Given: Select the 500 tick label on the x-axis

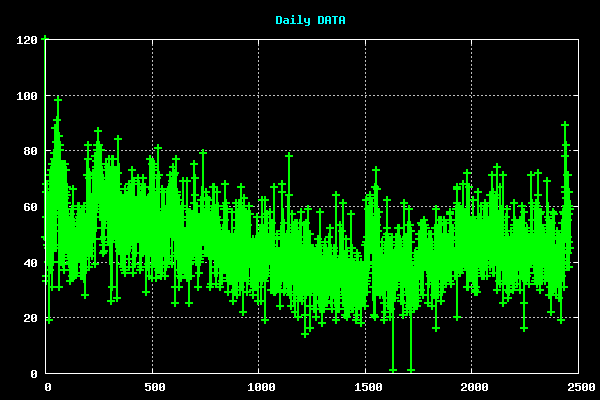Looking at the screenshot, I should [x=153, y=387].
